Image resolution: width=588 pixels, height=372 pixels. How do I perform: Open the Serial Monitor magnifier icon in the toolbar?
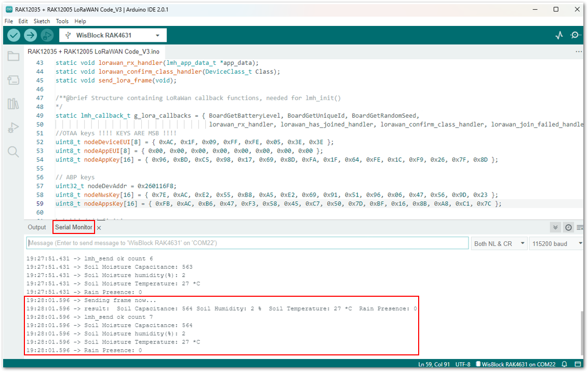click(x=576, y=35)
